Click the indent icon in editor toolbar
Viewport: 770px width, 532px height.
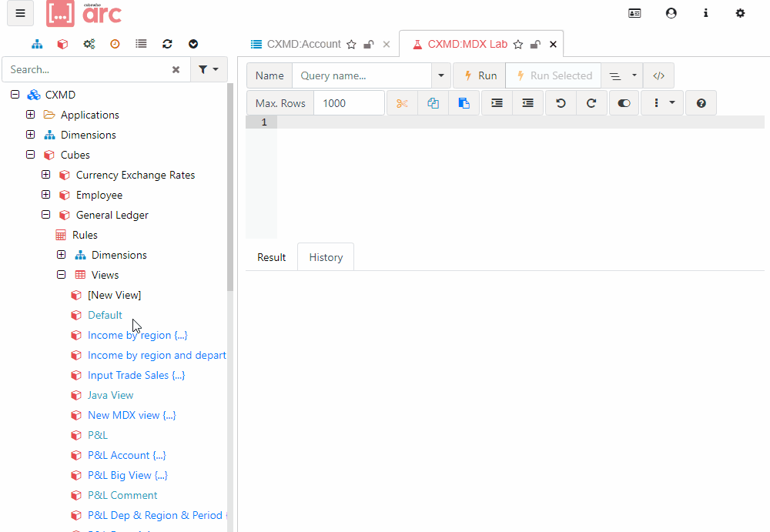[497, 103]
